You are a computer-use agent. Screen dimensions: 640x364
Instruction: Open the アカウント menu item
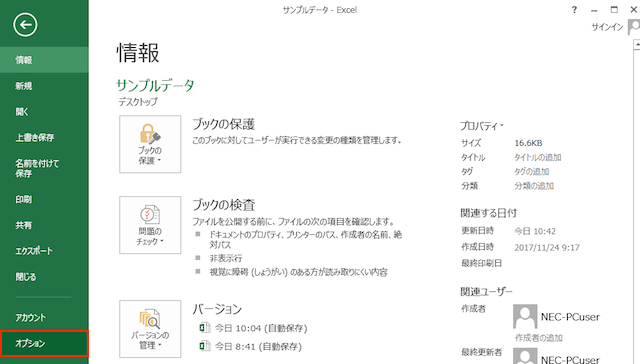coord(44,317)
